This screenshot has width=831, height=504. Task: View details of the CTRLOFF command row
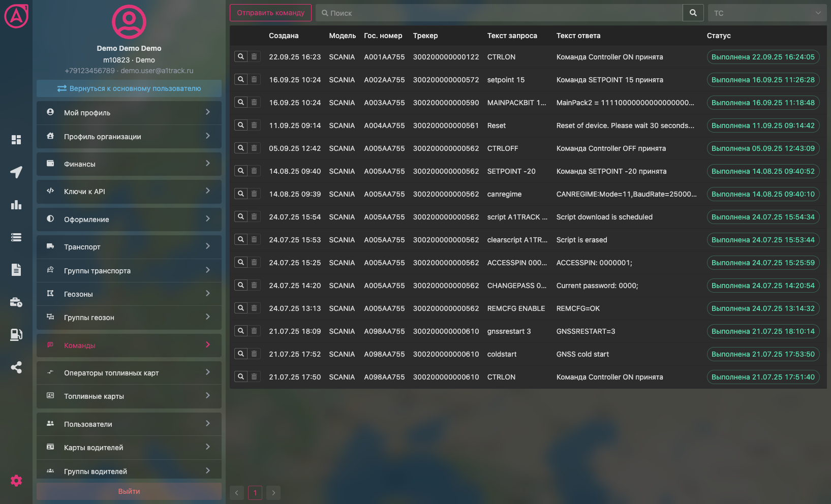point(241,148)
